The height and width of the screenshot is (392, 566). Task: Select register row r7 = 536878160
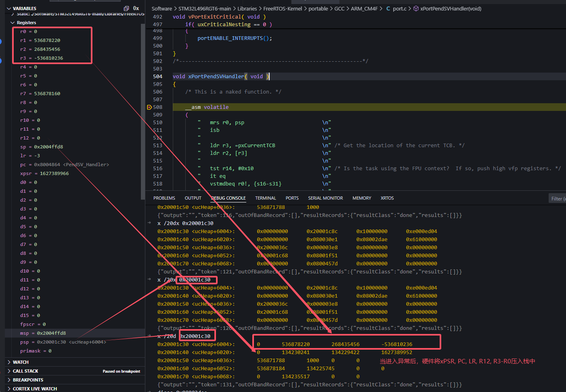click(x=75, y=94)
